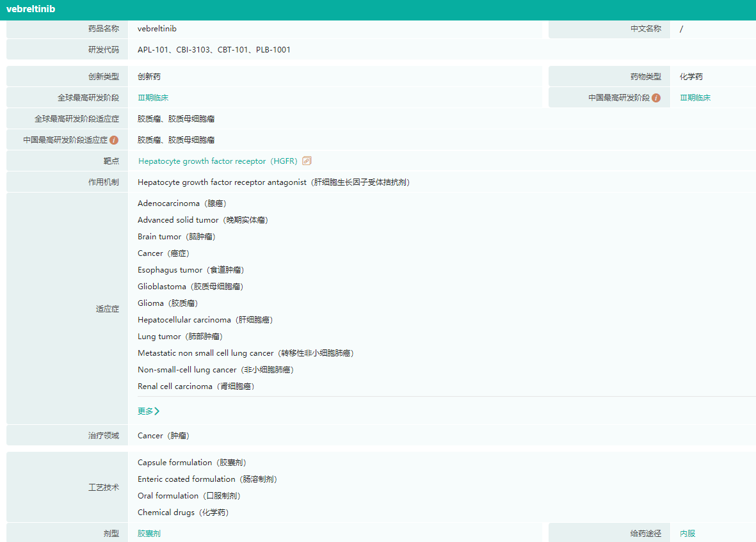Select Brain tumor (脑肿瘤) indication
756x542 pixels.
click(x=176, y=237)
